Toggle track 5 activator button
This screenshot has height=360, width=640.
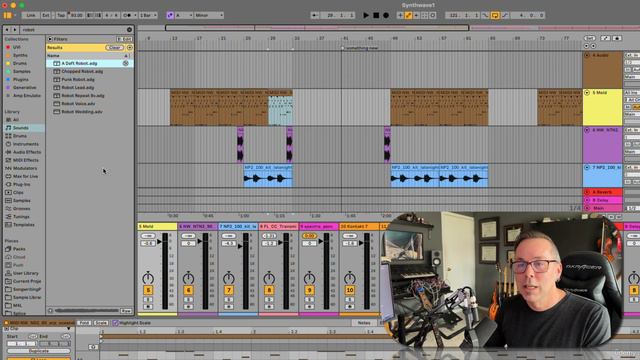[148, 290]
